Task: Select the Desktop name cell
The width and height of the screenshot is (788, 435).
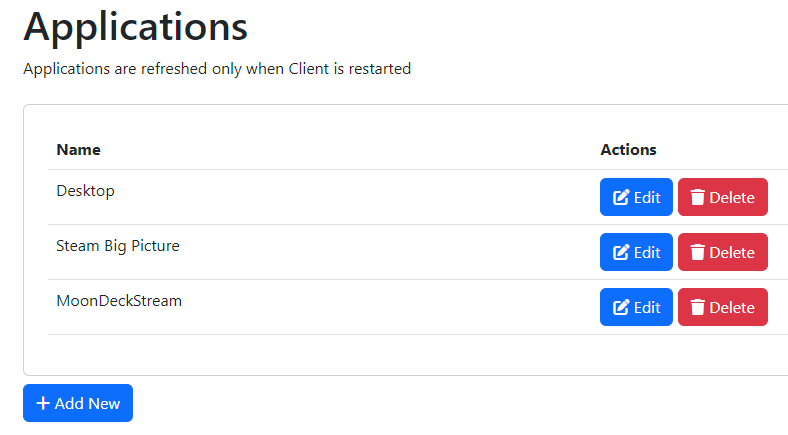Action: coord(85,191)
